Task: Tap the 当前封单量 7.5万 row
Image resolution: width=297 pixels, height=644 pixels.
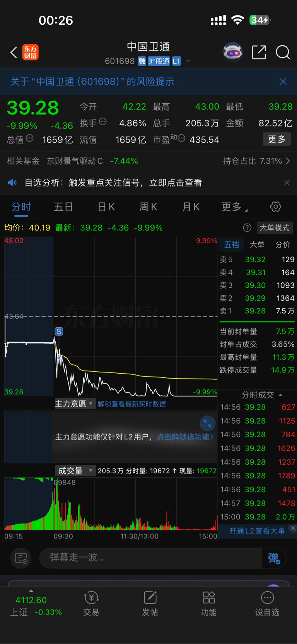Action: tap(257, 331)
